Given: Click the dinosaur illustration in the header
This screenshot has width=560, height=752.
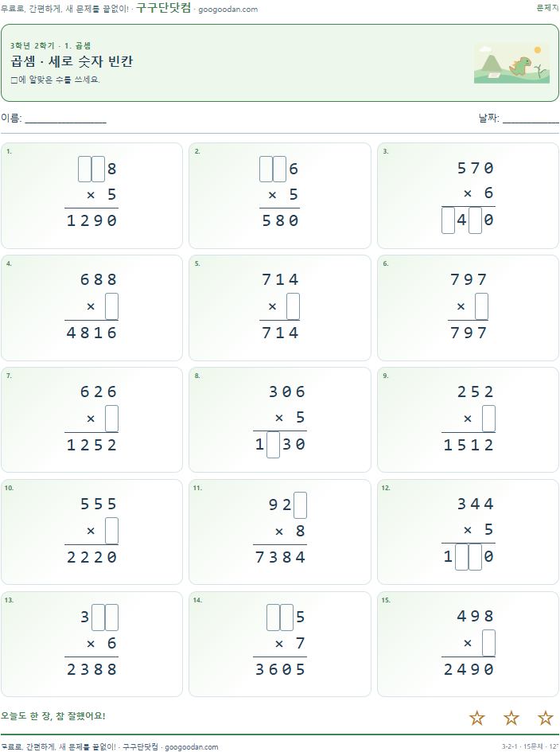Looking at the screenshot, I should (x=511, y=64).
